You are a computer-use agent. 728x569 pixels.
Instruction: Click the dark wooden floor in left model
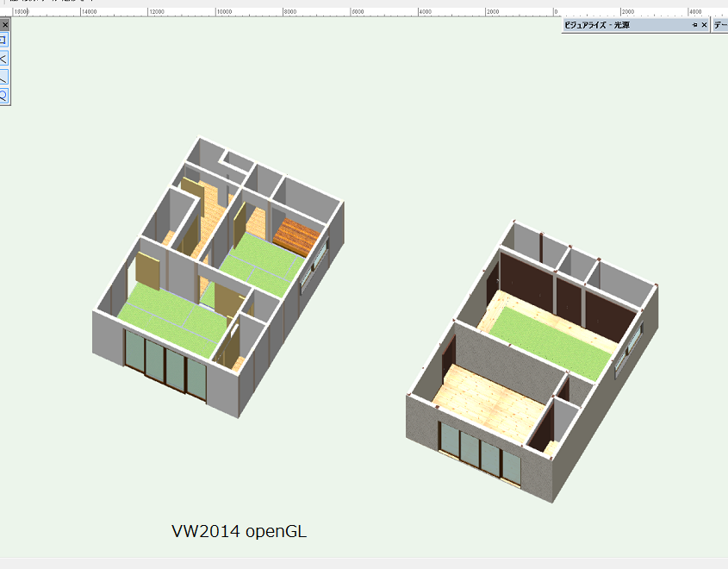coord(296,234)
